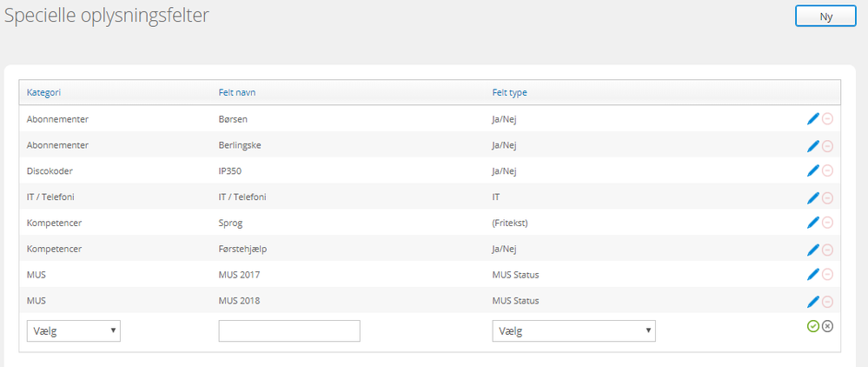Remove the Førstehjælp row

pos(827,250)
